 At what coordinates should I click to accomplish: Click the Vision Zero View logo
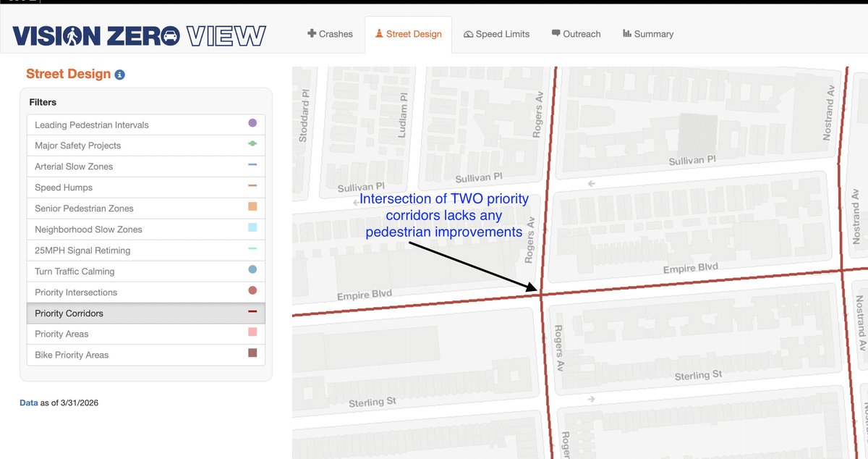tap(140, 35)
